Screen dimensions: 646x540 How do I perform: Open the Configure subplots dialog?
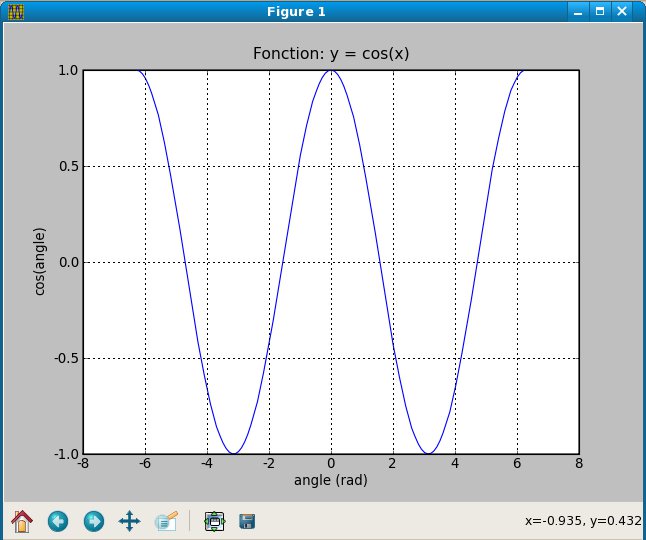coord(213,520)
